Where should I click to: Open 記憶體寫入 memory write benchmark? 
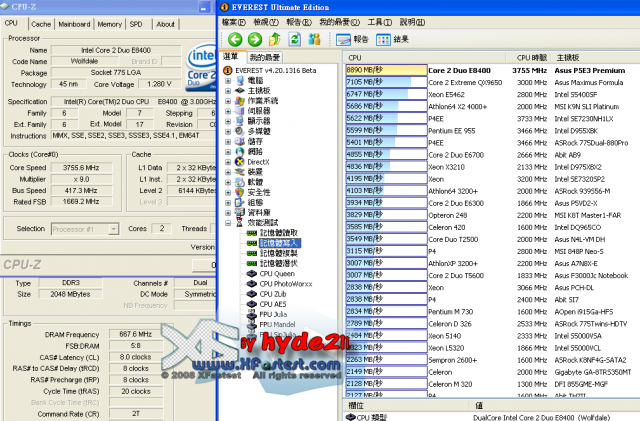(280, 243)
